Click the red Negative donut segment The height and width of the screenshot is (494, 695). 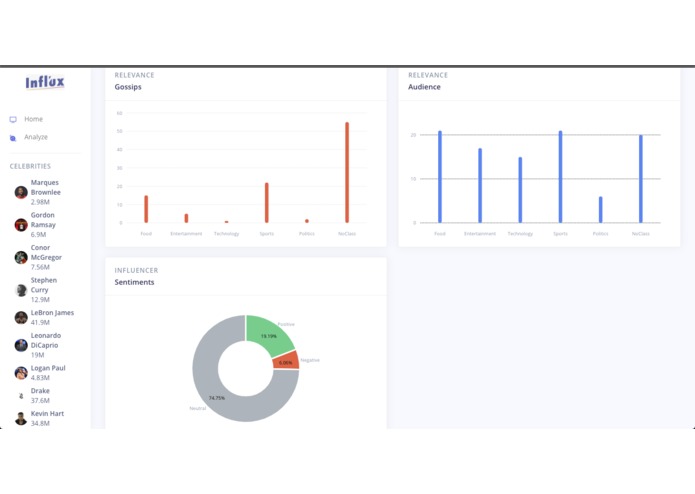pos(286,360)
